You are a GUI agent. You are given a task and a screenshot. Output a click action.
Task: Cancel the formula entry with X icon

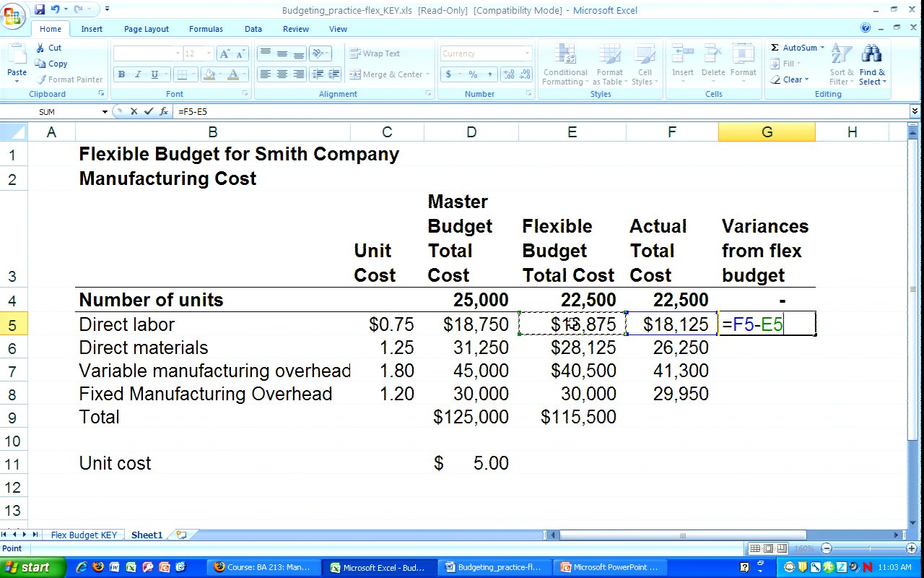pyautogui.click(x=134, y=112)
